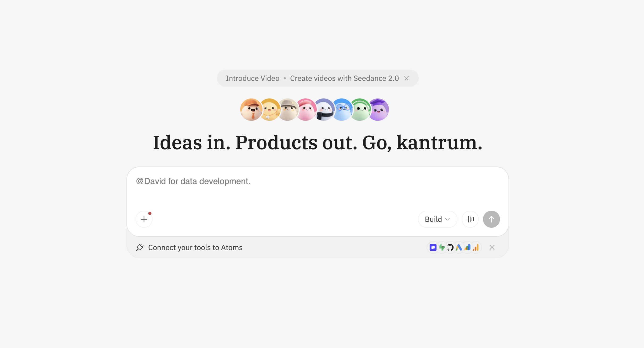Send the prompt with the arrow button

point(492,219)
